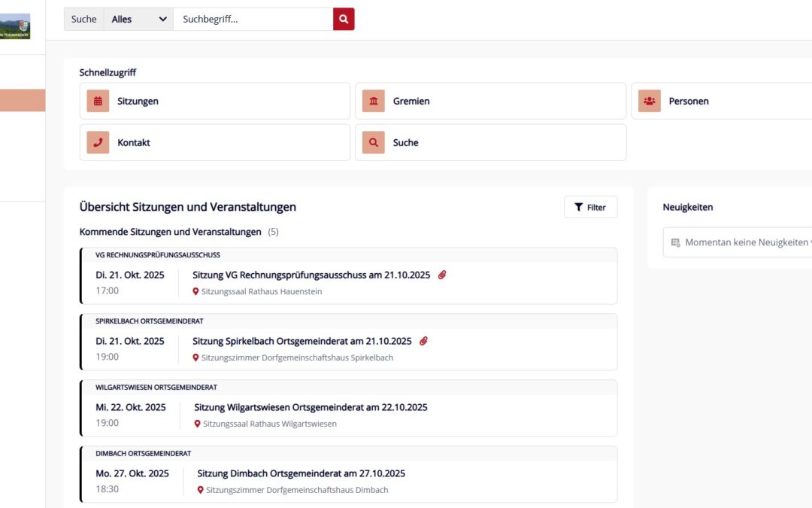Expand the 'Alles' search scope dropdown
Viewport: 812px width, 508px height.
[139, 20]
